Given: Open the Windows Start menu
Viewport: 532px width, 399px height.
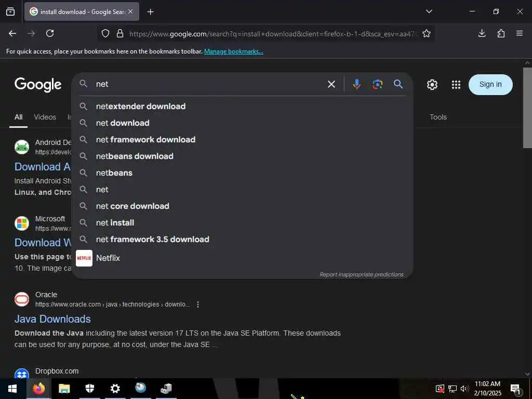Looking at the screenshot, I should 12,389.
